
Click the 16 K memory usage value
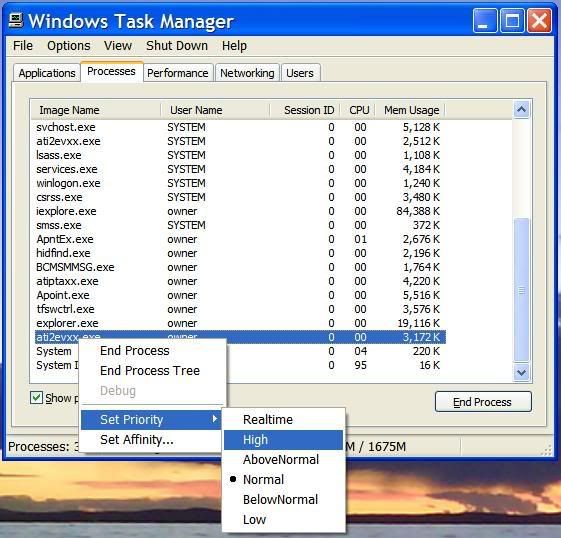(430, 365)
